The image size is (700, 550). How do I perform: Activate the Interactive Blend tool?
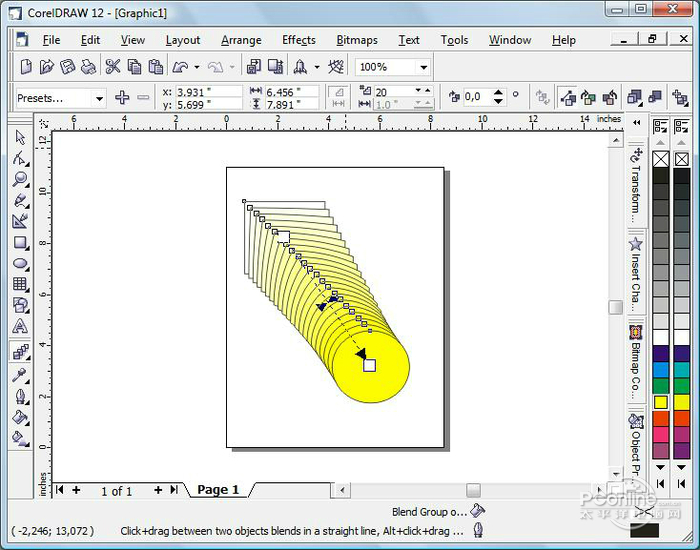coord(20,352)
